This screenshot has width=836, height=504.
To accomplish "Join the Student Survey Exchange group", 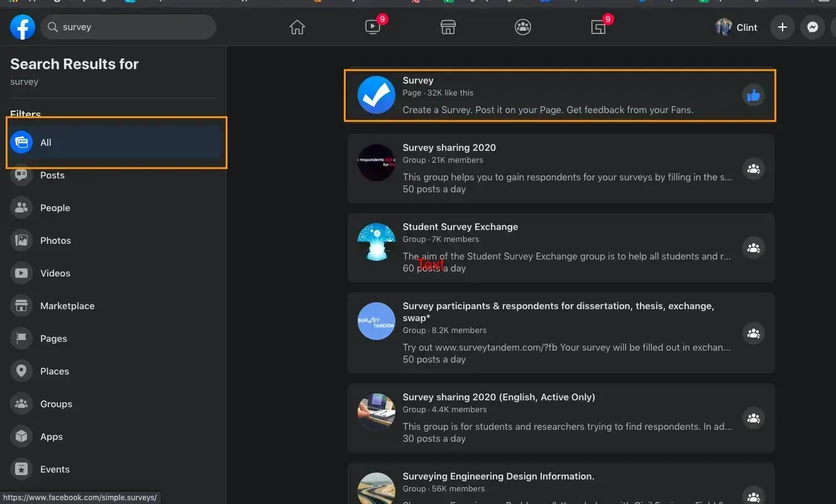I will click(753, 248).
